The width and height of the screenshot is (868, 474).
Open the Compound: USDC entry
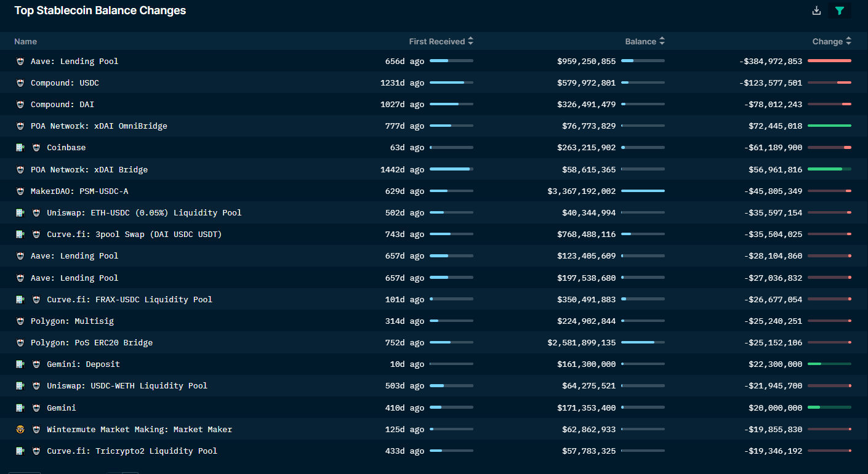point(65,83)
